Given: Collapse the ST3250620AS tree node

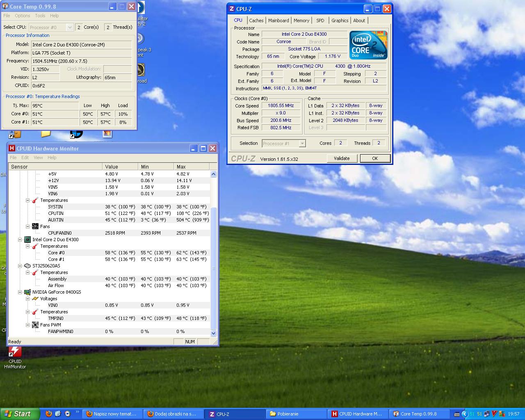Looking at the screenshot, I should point(20,266).
